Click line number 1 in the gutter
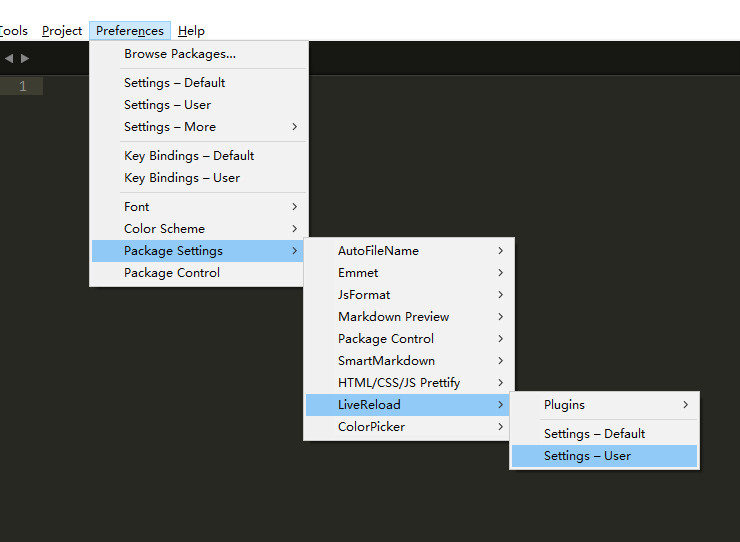 pyautogui.click(x=23, y=86)
